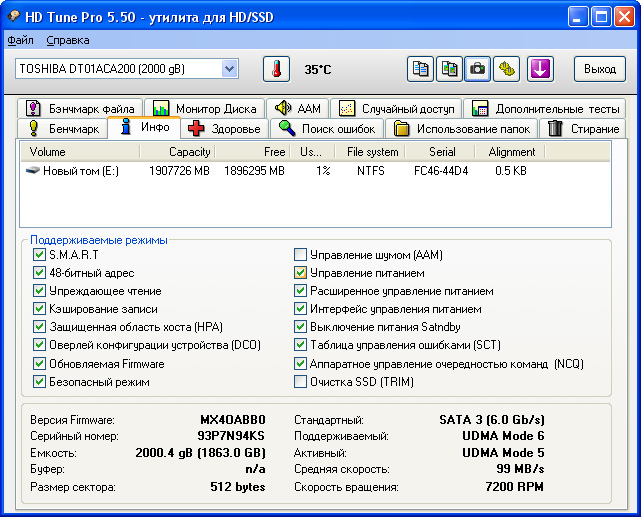Viewport: 641px width, 517px height.
Task: Click the 512 bytes sector size value
Action: coord(238,487)
